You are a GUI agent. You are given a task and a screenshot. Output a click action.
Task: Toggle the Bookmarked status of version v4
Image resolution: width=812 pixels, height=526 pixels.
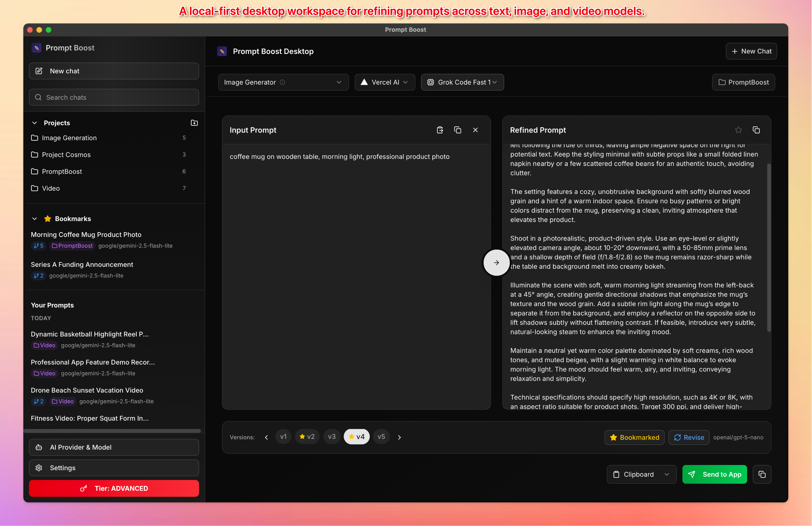click(x=634, y=437)
